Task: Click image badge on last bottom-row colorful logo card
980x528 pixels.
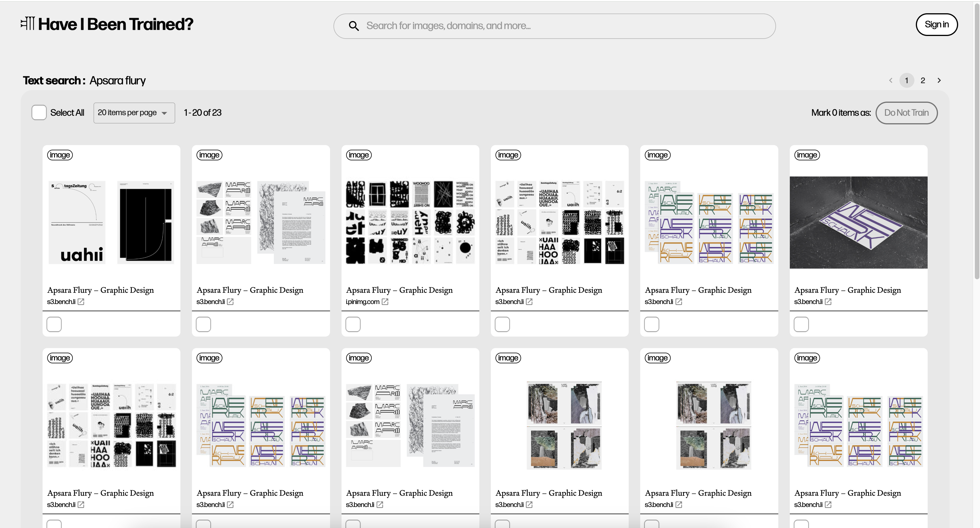Action: (x=807, y=358)
